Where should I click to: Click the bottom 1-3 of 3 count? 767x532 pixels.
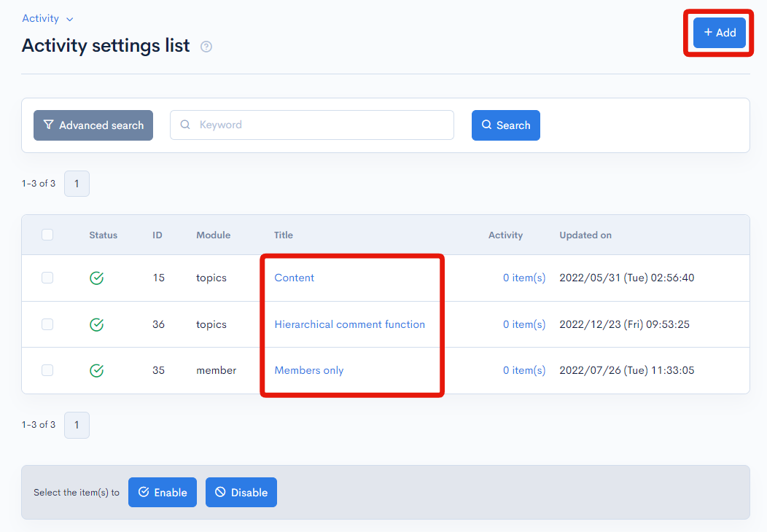(39, 424)
